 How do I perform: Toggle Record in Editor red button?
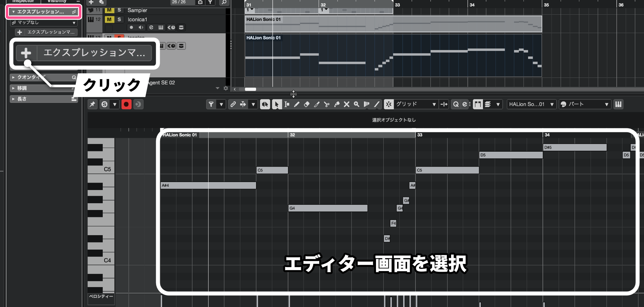126,104
